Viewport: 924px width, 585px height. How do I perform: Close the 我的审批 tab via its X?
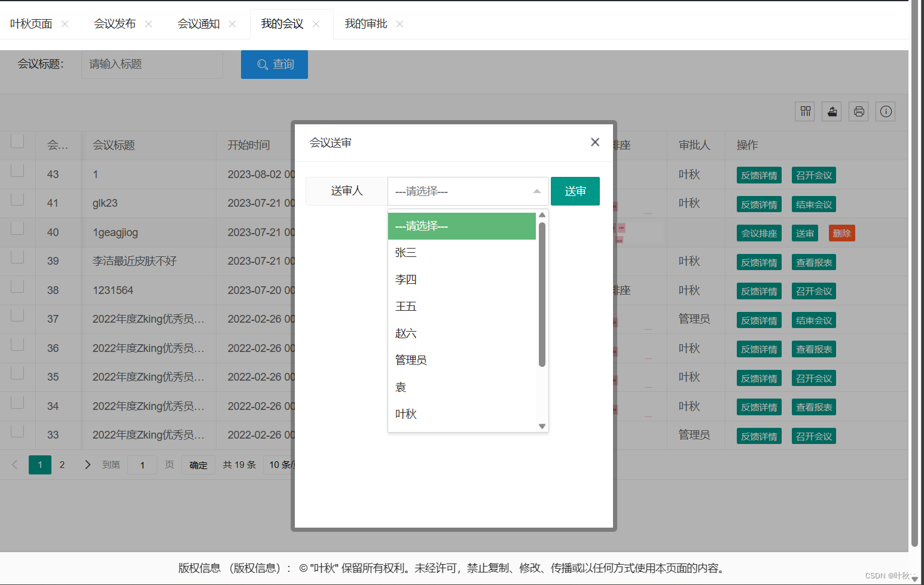point(400,24)
